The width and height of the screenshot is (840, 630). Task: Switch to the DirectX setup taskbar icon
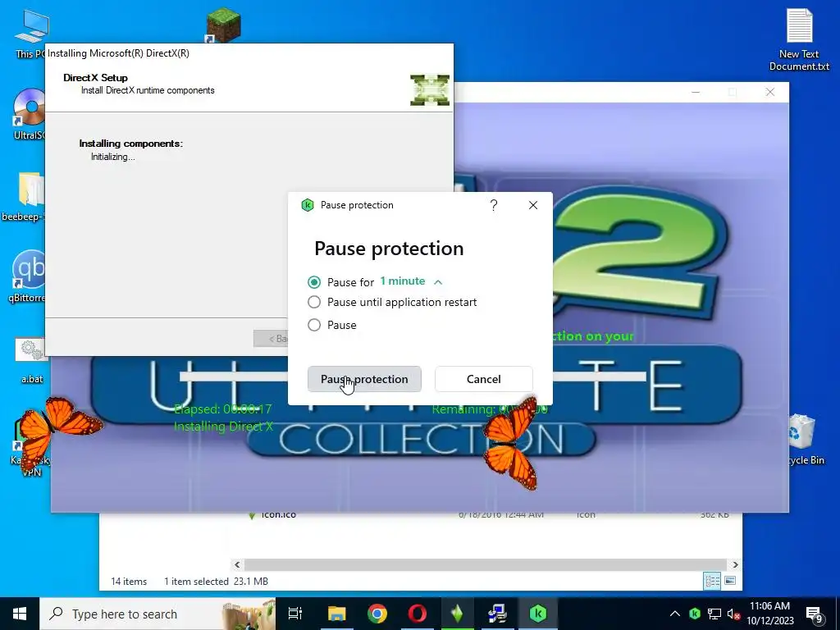coord(498,614)
